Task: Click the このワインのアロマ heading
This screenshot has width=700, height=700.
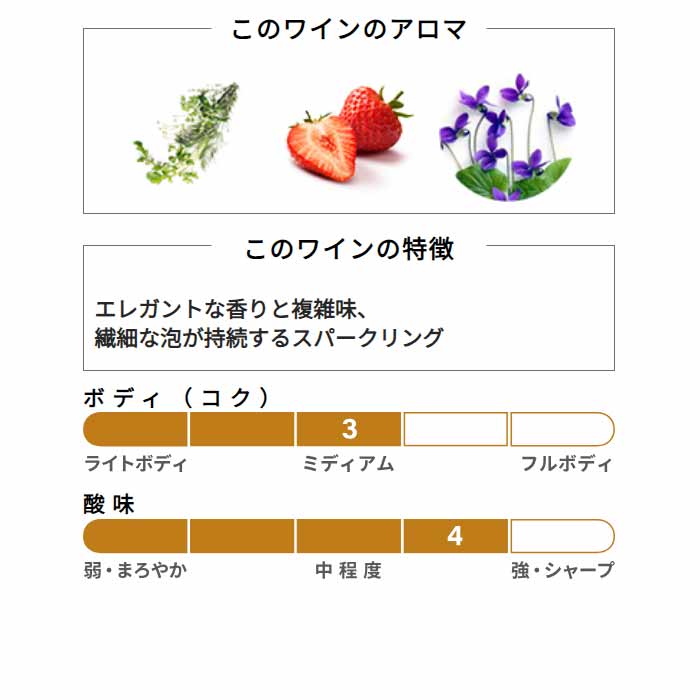Action: 349,29
